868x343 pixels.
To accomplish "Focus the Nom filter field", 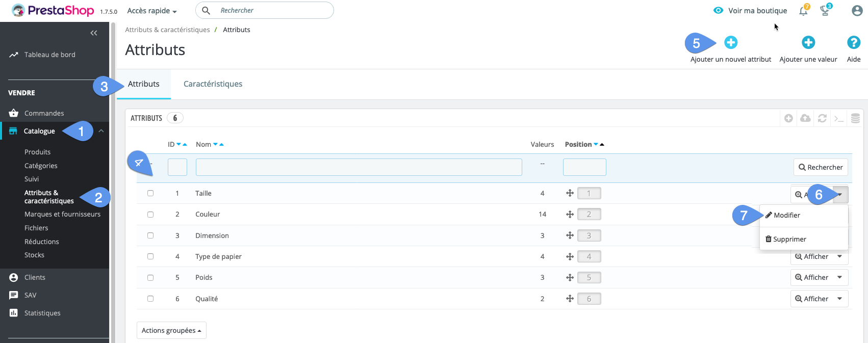I will pos(359,167).
